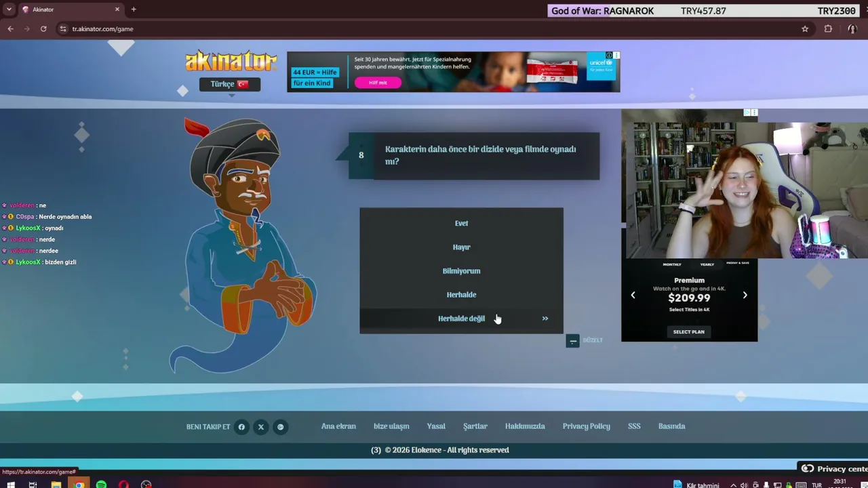Open the browser extensions puzzle icon
The width and height of the screenshot is (868, 488).
tap(828, 29)
